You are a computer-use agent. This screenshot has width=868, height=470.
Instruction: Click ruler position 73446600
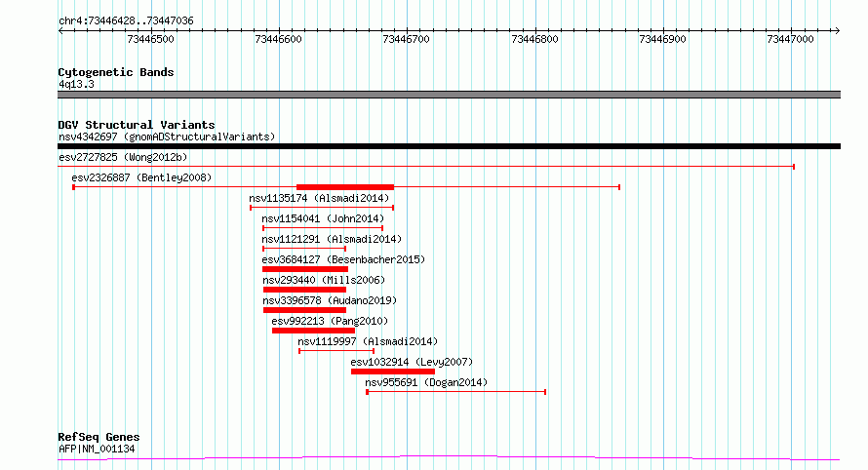279,39
